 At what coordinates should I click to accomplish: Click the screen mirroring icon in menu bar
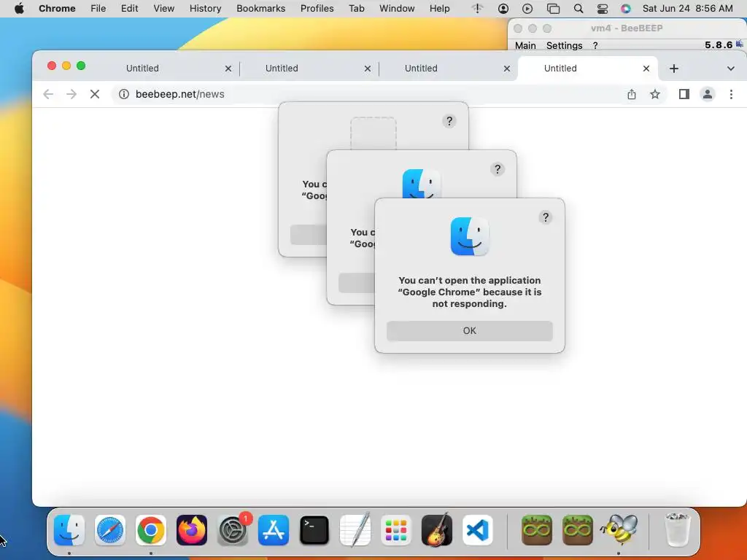tap(553, 9)
